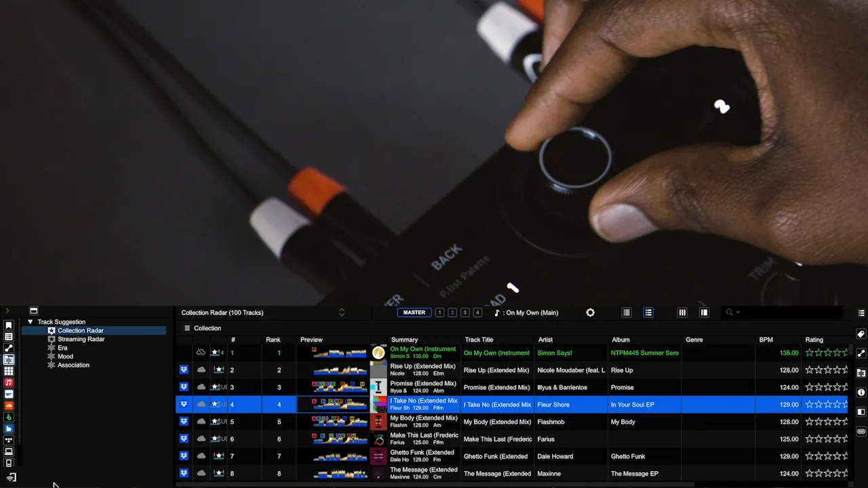Select the Mood suggestion item
868x488 pixels.
pos(65,357)
